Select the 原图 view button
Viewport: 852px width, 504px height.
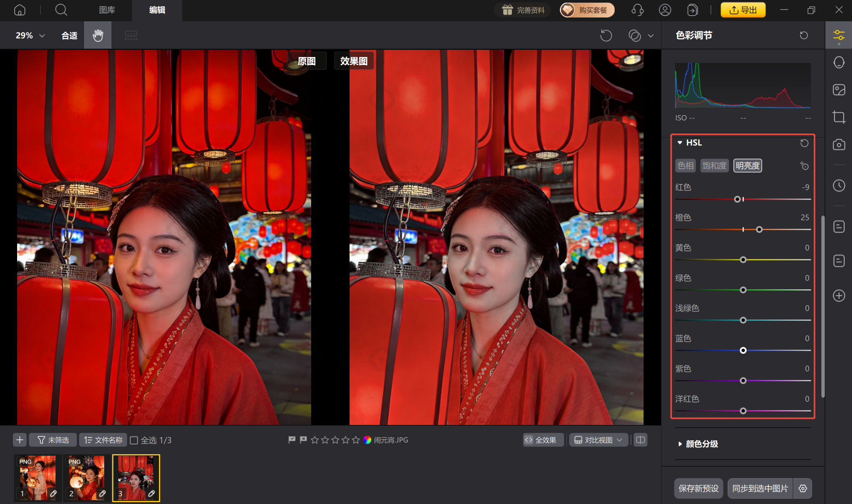click(307, 60)
